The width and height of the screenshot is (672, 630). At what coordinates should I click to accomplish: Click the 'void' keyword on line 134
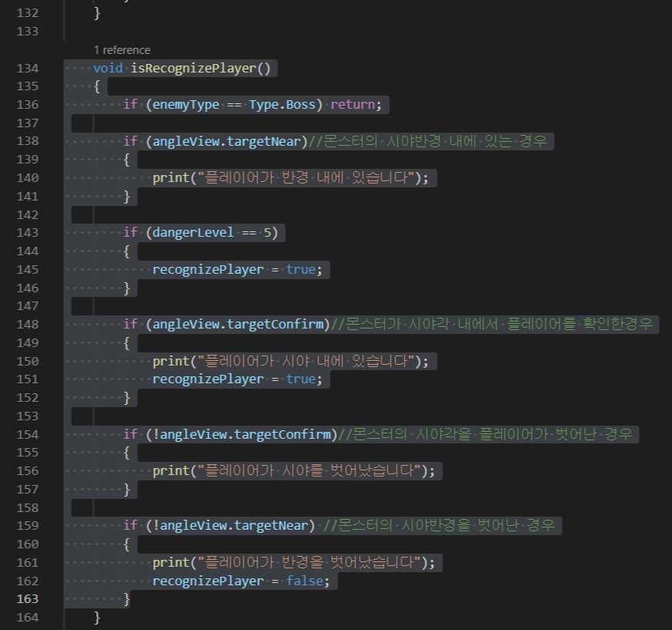(x=108, y=68)
